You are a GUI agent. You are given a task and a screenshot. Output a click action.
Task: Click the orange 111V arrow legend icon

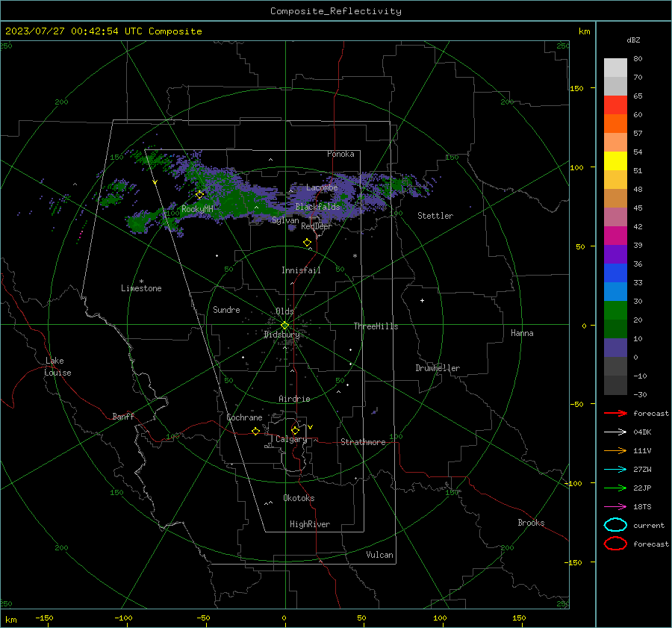click(615, 450)
